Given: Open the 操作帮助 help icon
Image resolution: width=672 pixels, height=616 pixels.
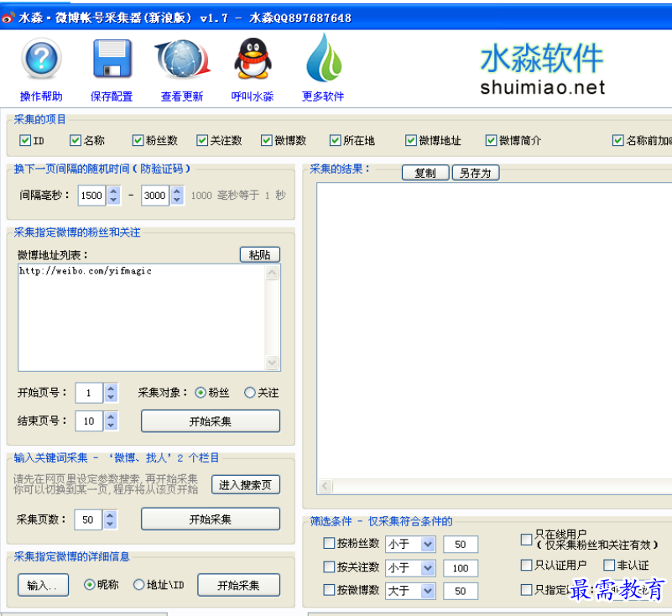Looking at the screenshot, I should (x=41, y=59).
